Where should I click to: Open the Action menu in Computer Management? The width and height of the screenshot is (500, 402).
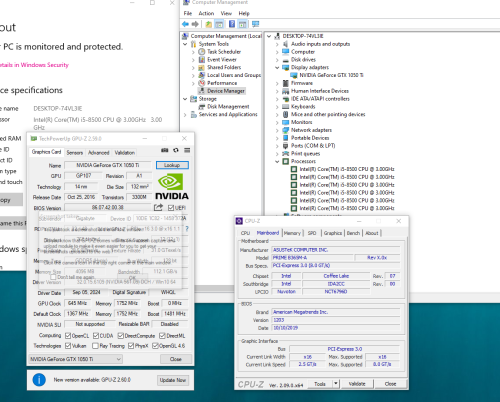(206, 13)
